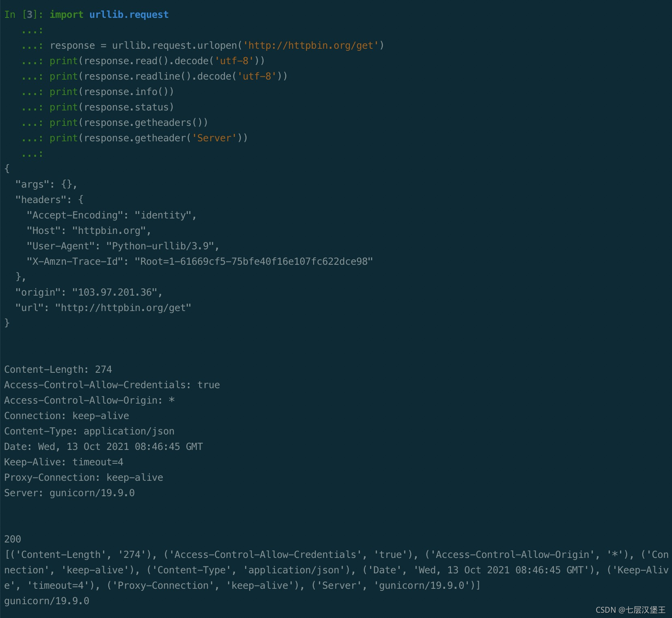Click the 'Keep-Alive: timeout=4' line
The width and height of the screenshot is (672, 618).
click(64, 462)
